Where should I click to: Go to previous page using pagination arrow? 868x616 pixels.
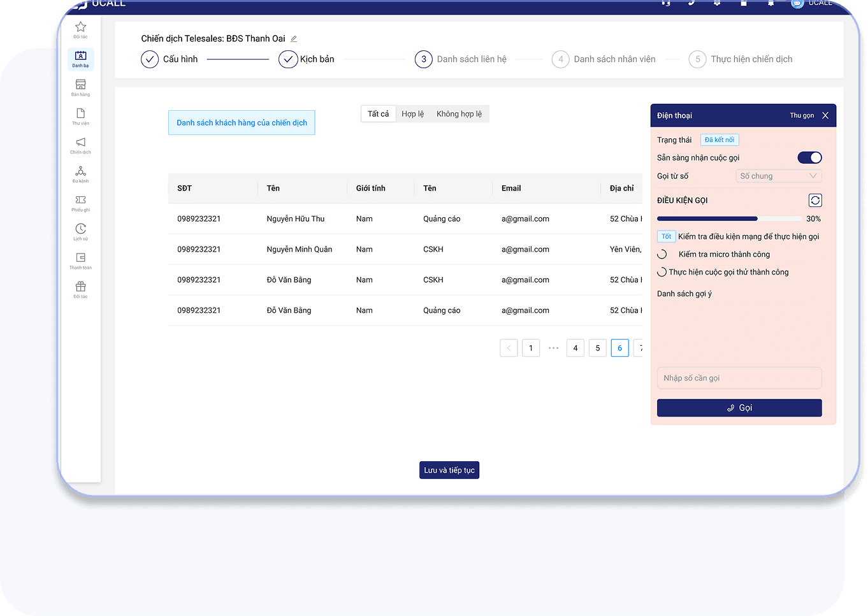coord(509,348)
